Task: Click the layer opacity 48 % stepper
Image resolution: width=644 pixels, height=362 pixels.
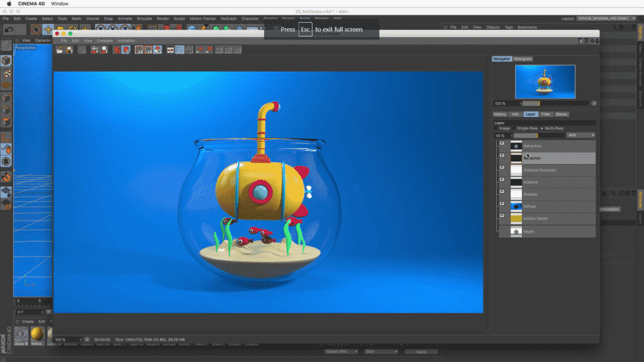Action: (x=512, y=136)
